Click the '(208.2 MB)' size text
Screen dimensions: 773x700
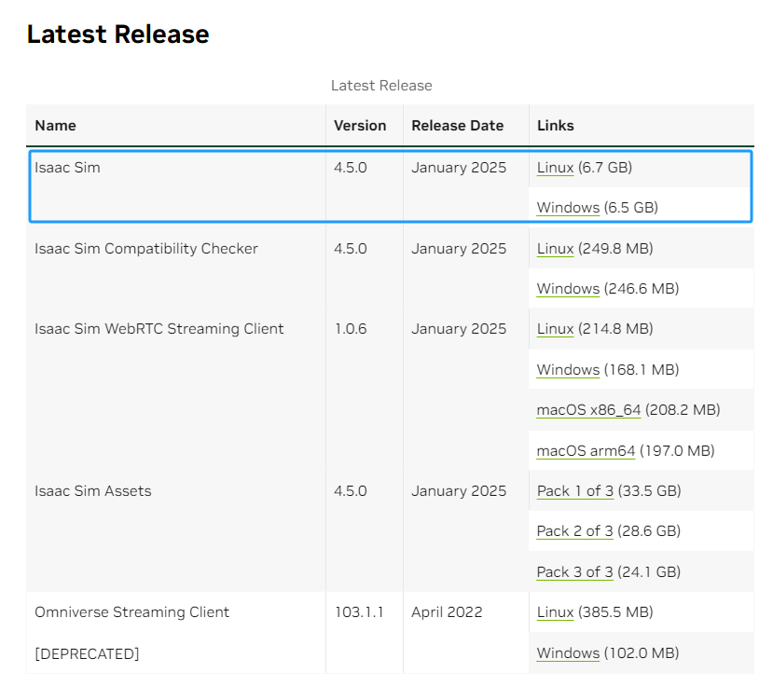click(683, 409)
